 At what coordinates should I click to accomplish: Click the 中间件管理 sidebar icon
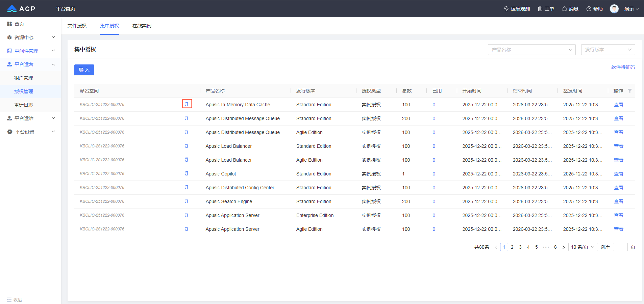(9, 51)
